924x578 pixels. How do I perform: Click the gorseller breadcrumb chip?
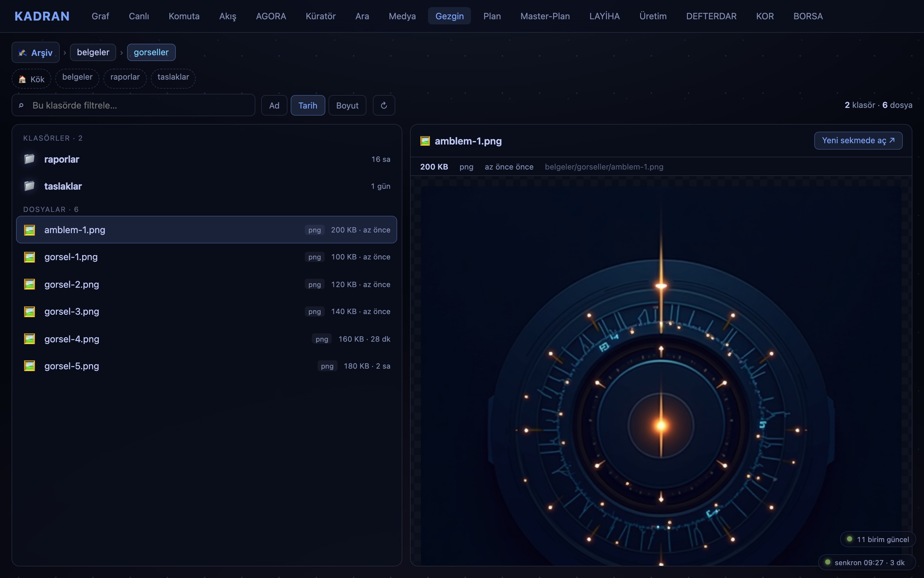tap(151, 52)
